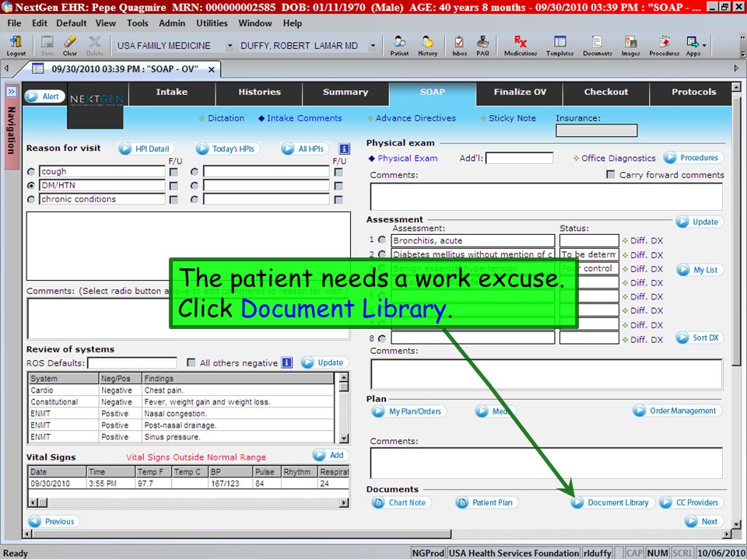The width and height of the screenshot is (747, 560).
Task: Switch to the Histories tab
Action: coord(259,93)
